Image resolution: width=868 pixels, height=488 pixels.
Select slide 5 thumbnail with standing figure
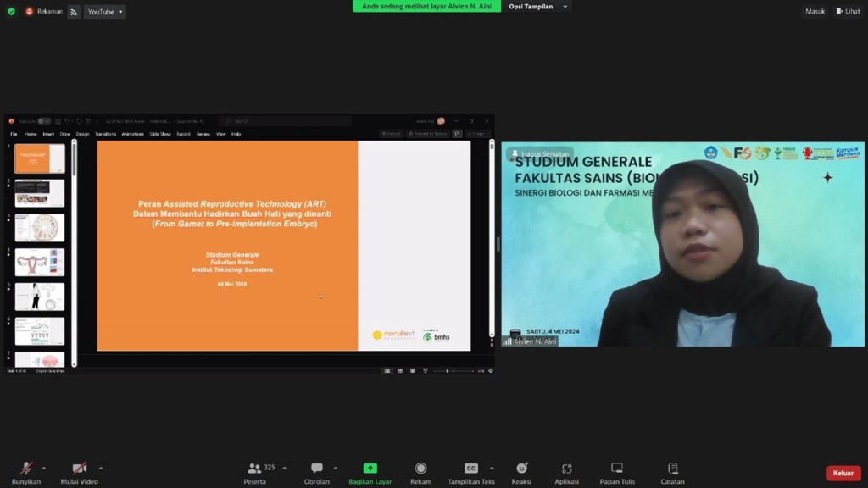(x=39, y=297)
